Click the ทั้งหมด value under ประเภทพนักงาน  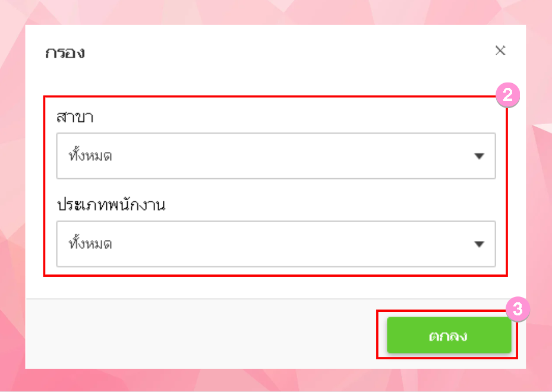coord(91,244)
